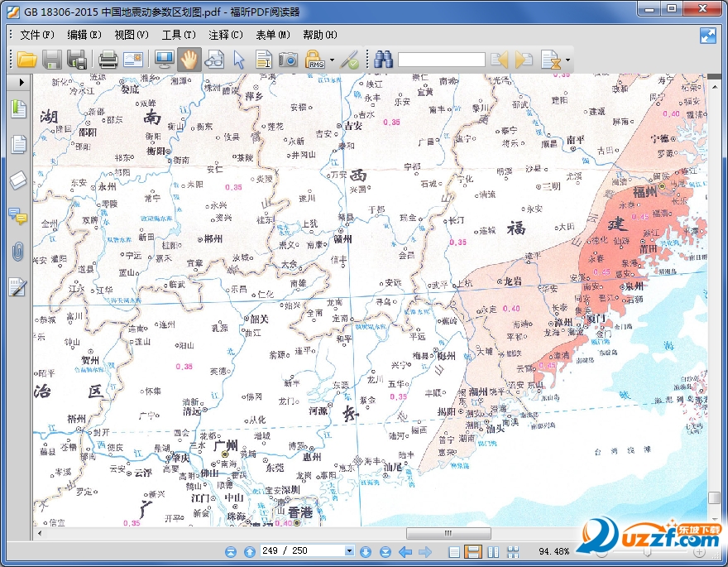Click the vertical scrollbar down arrow

click(714, 519)
